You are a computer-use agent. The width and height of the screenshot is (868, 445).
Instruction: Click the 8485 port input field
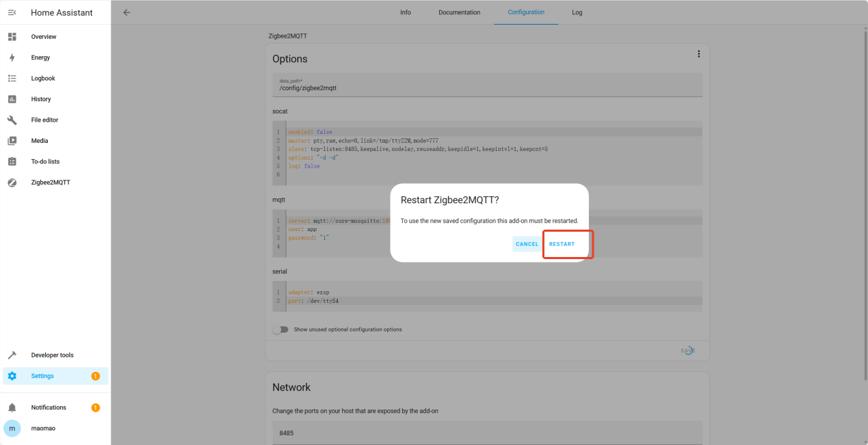487,433
